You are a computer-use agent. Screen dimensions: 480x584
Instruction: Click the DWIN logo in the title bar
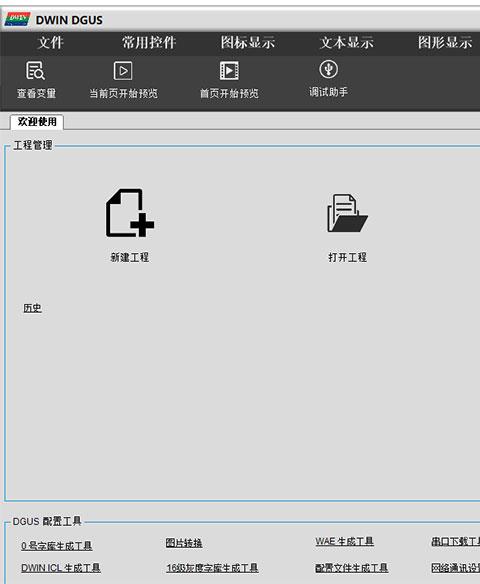coord(17,19)
